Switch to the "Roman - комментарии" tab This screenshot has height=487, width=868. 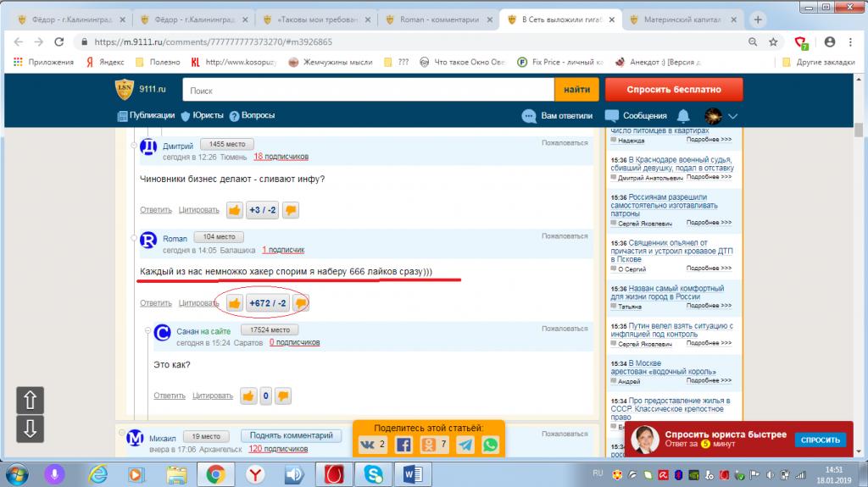tap(439, 19)
